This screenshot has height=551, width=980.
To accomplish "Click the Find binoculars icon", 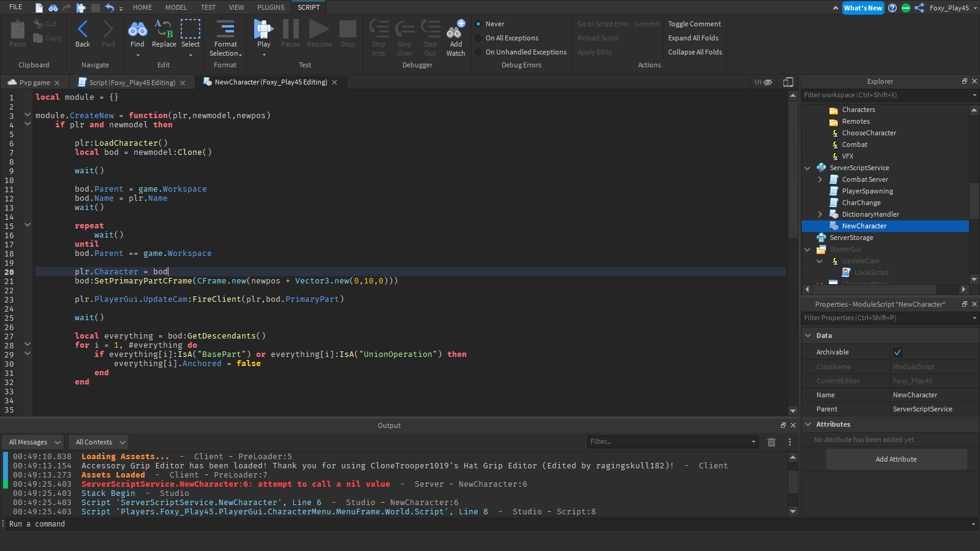I will (137, 30).
